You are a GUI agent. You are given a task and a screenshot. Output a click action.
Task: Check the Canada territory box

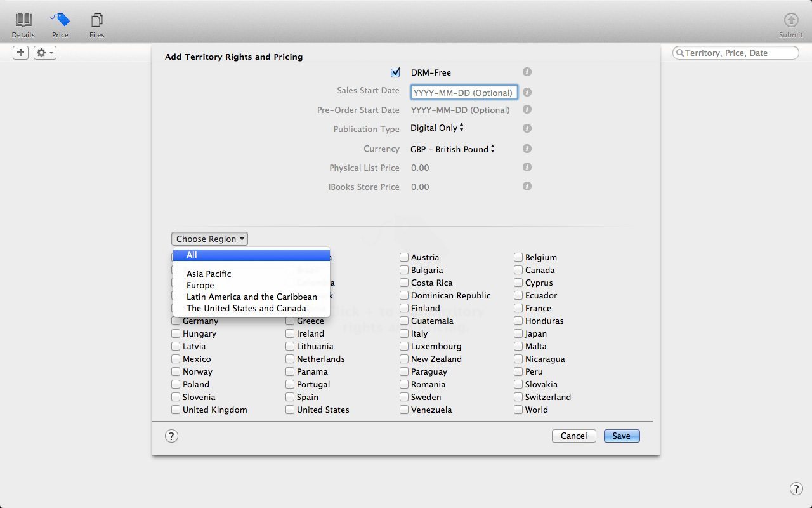click(518, 270)
